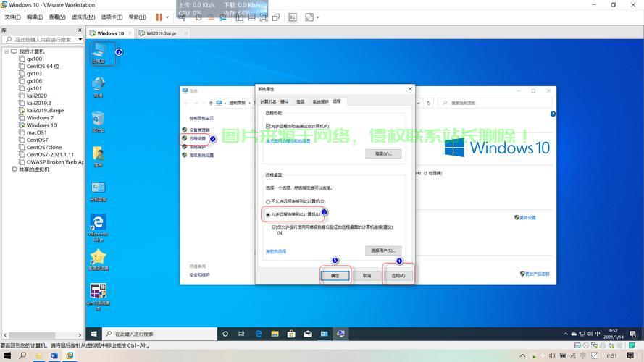The image size is (644, 362).
Task: Click the guest taskbar Microsoft Store icon
Action: (x=291, y=334)
